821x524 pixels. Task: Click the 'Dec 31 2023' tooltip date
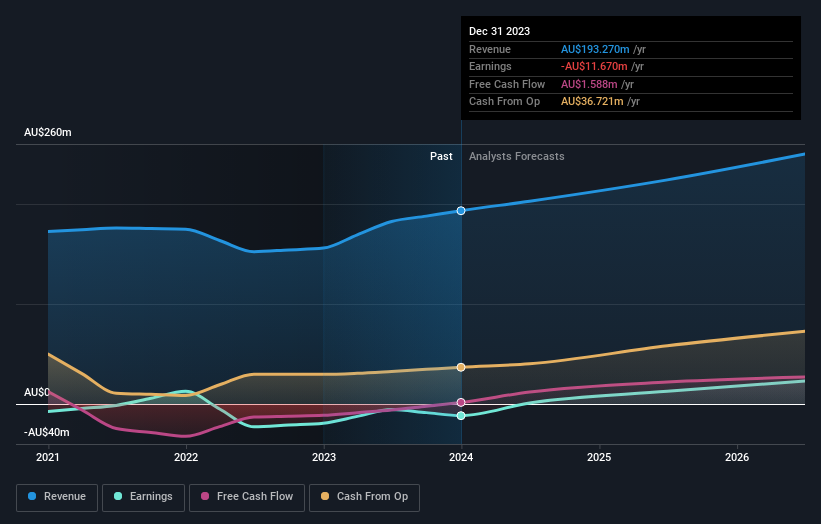coord(500,31)
